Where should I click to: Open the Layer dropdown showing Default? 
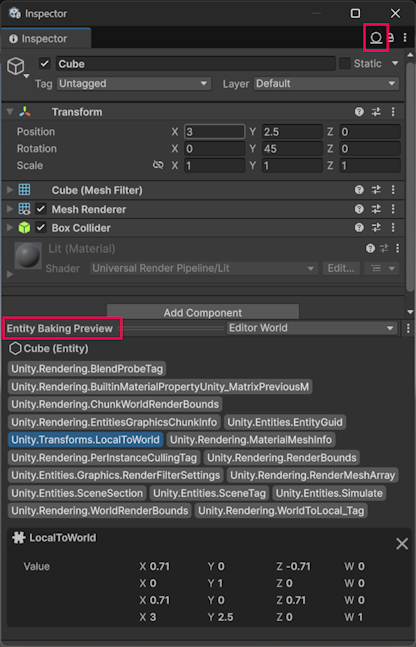(326, 83)
